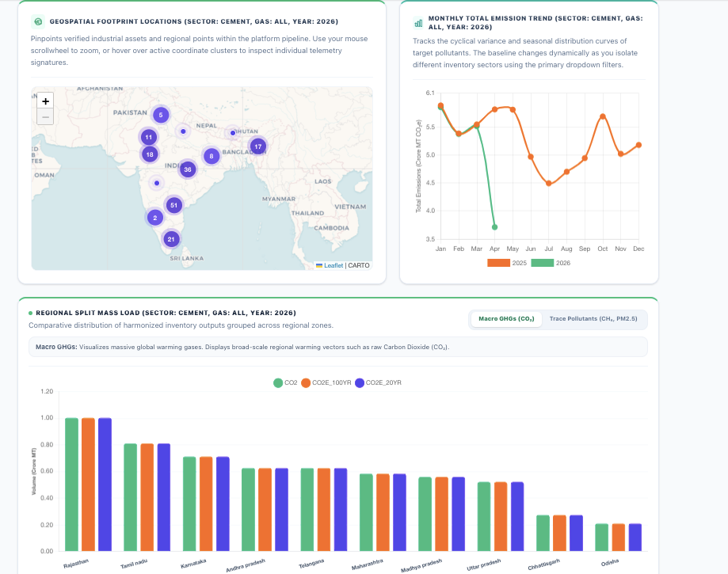Image resolution: width=728 pixels, height=574 pixels.
Task: Click 'Monthly Total Emission Trend' heading
Action: 536,23
